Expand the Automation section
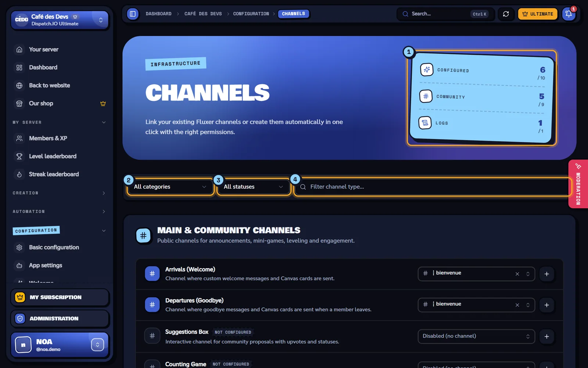 (x=59, y=212)
